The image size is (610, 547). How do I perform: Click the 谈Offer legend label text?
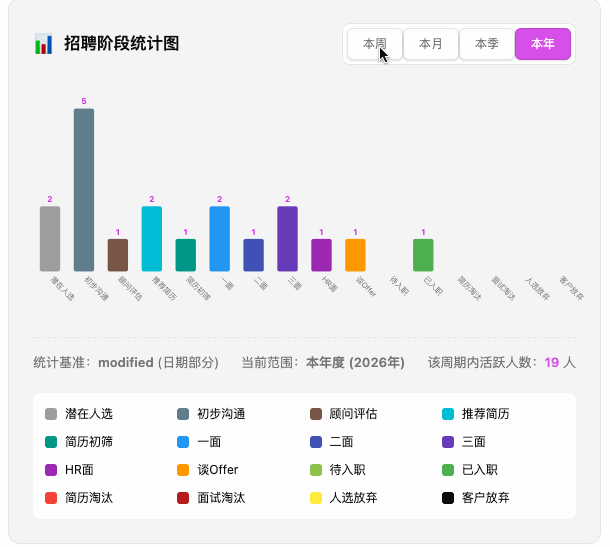218,470
